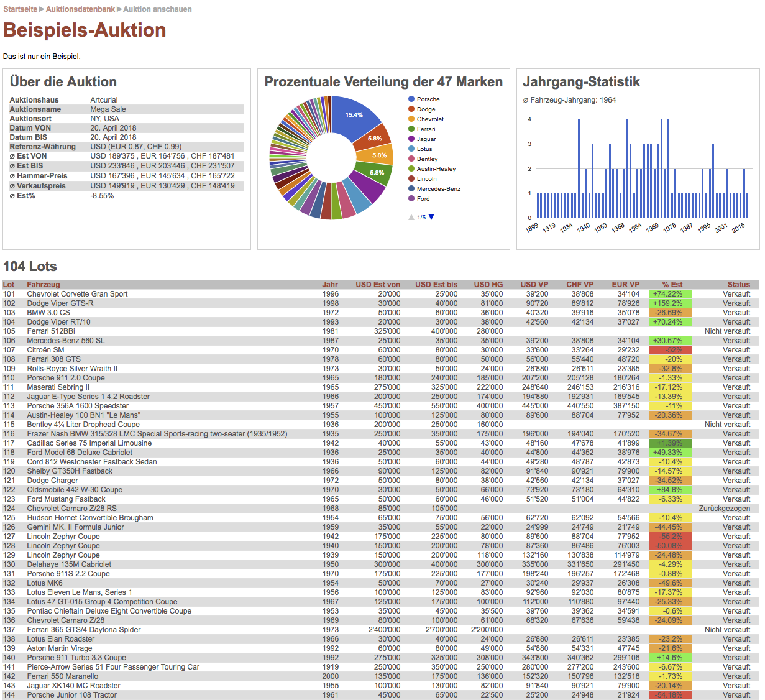Image resolution: width=765 pixels, height=700 pixels.
Task: Sort lots by USD HG column
Action: tap(488, 285)
